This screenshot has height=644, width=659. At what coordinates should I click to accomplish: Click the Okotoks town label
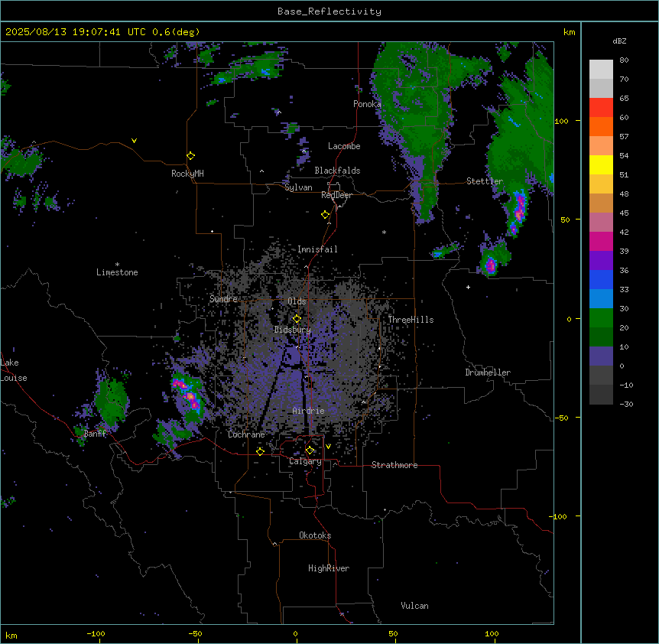315,535
